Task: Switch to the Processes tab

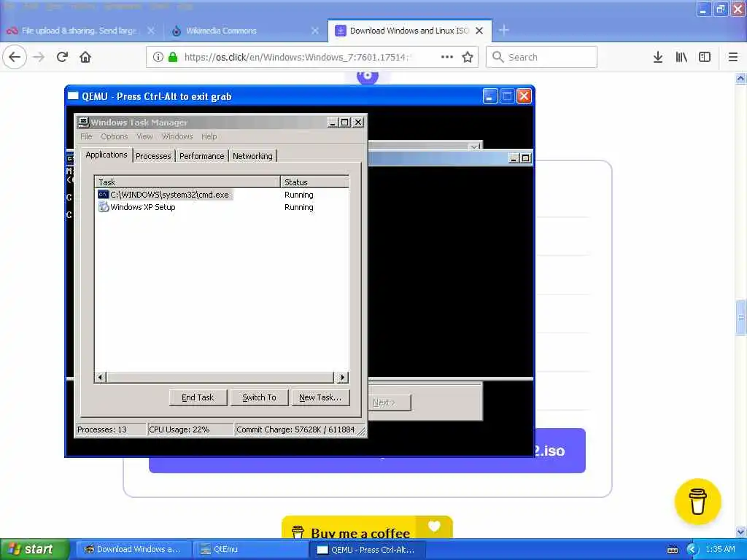Action: coord(153,156)
